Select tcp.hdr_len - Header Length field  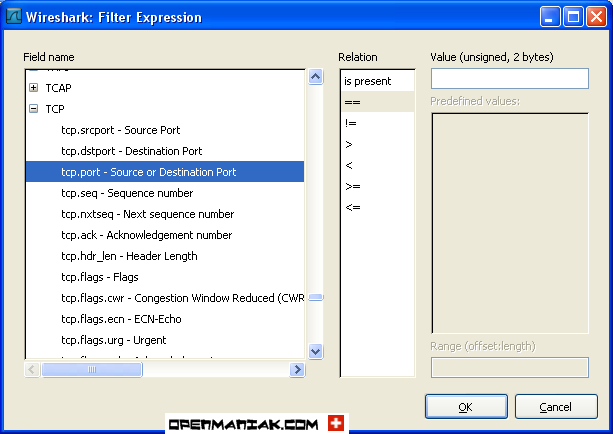point(129,256)
